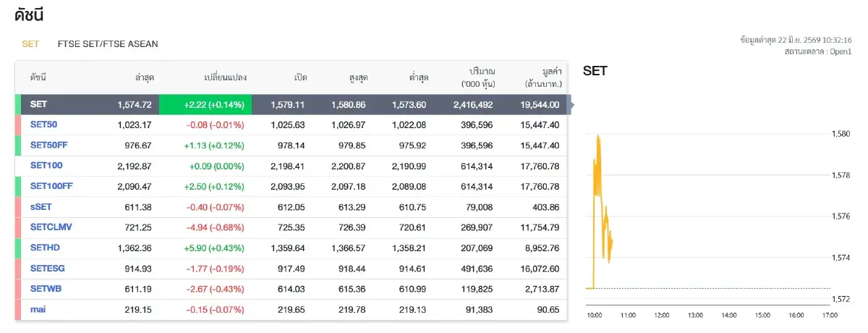Click SET low value 1,573.60
This screenshot has width=868, height=333.
tap(409, 104)
